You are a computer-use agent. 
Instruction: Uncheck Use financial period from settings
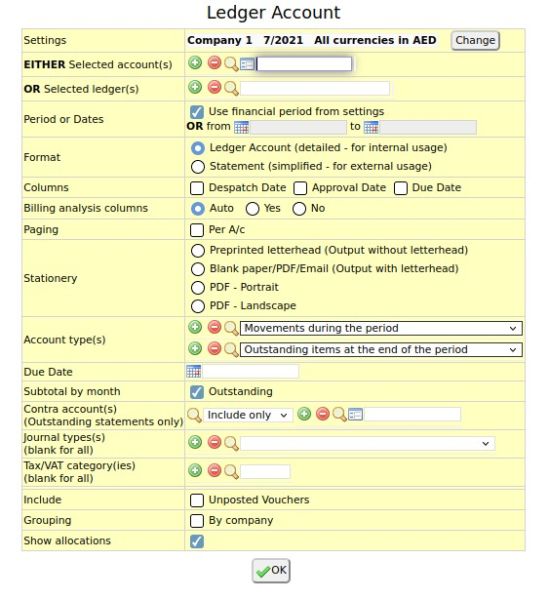(x=197, y=112)
